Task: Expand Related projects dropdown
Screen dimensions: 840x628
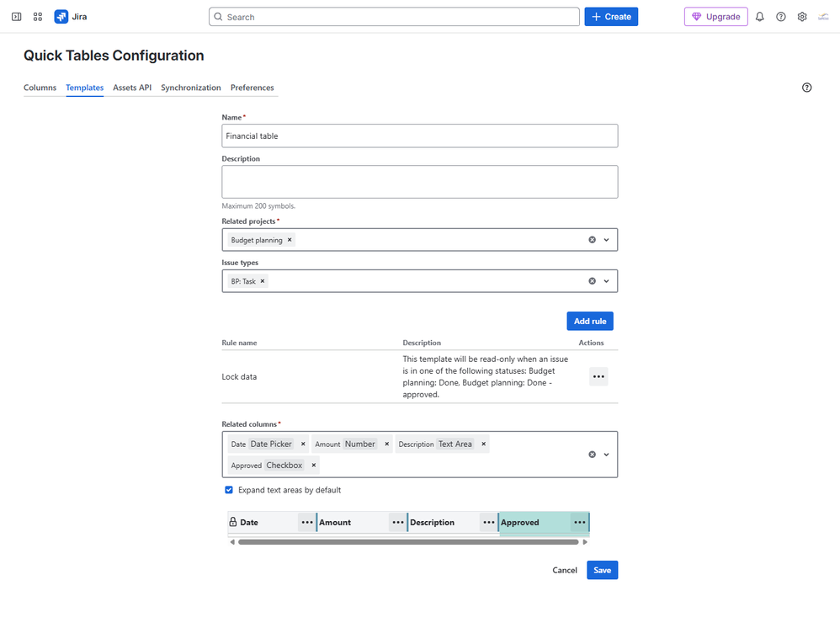Action: coord(606,240)
